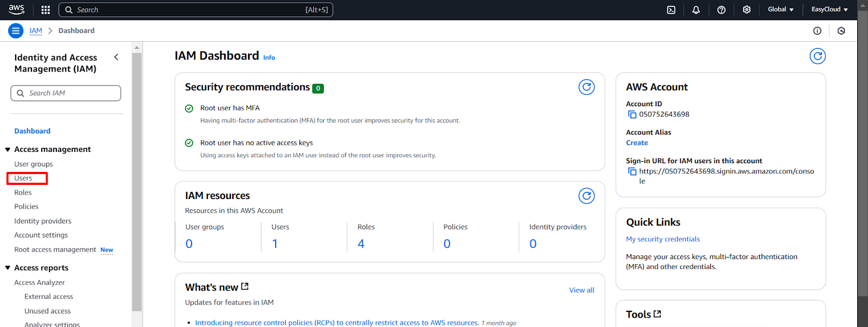
Task: Open What's new external link icon
Action: (x=245, y=286)
